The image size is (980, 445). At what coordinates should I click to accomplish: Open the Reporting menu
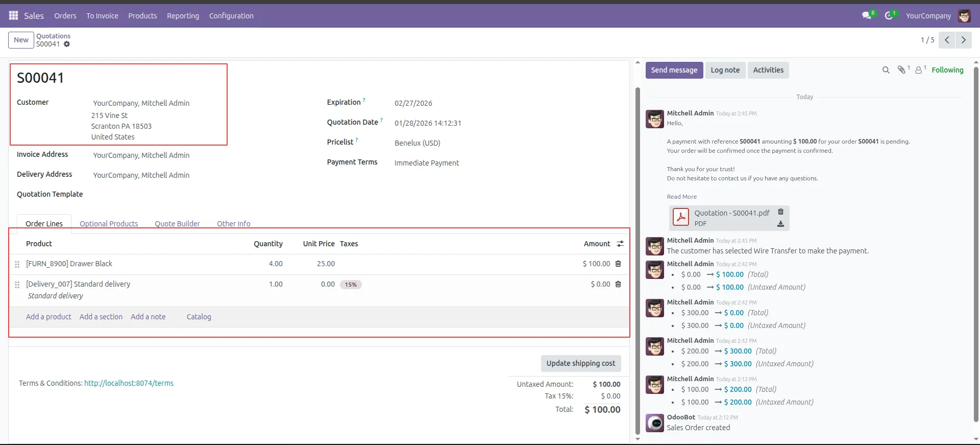click(183, 16)
